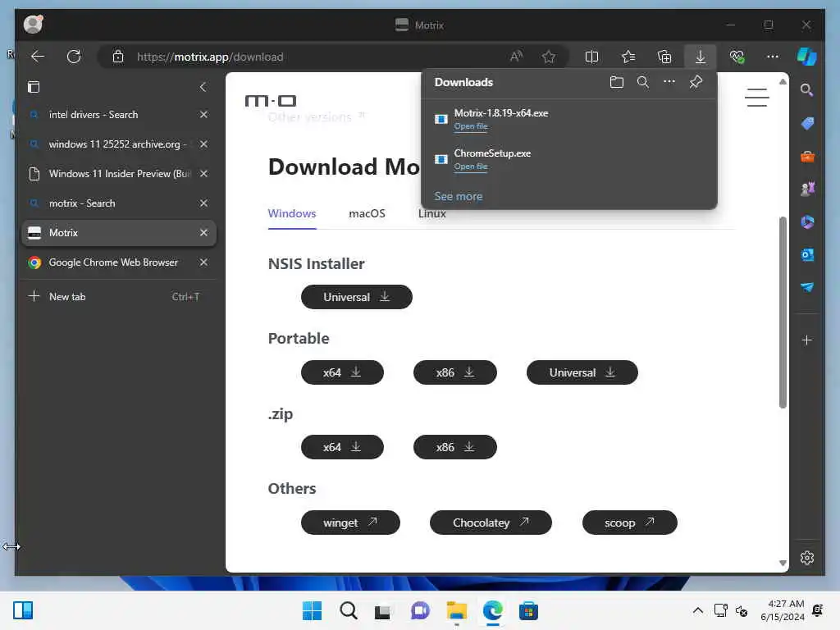Screen dimensions: 840x630
Task: Click See more in Downloads panel
Action: pos(458,196)
